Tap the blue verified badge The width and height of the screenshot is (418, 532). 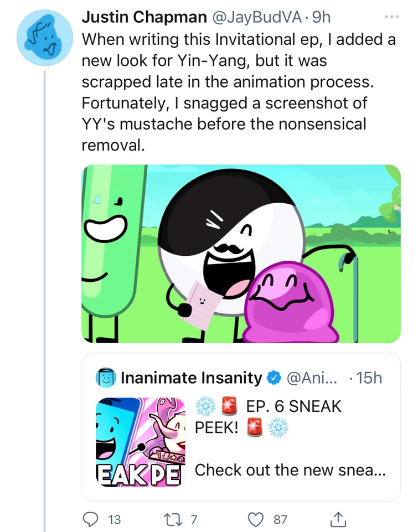pyautogui.click(x=273, y=378)
